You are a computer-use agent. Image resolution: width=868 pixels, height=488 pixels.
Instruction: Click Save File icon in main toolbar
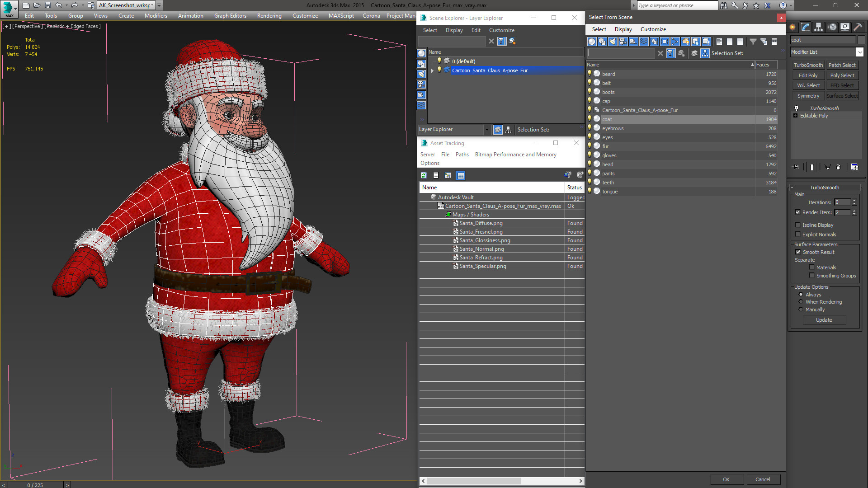[47, 5]
